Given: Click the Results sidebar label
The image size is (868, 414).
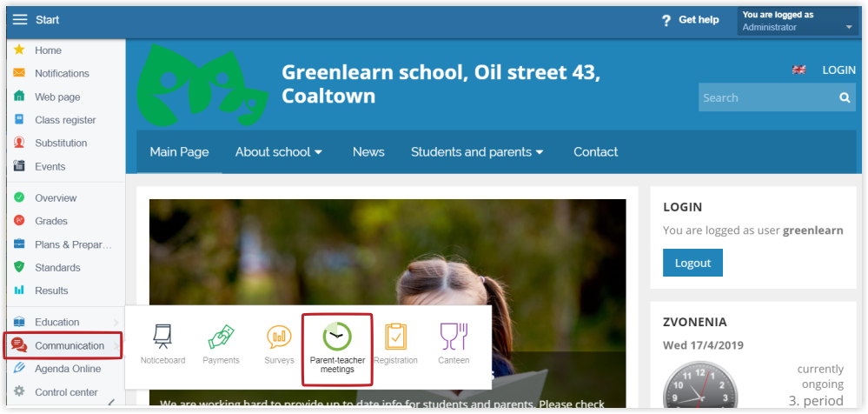Looking at the screenshot, I should 51,290.
